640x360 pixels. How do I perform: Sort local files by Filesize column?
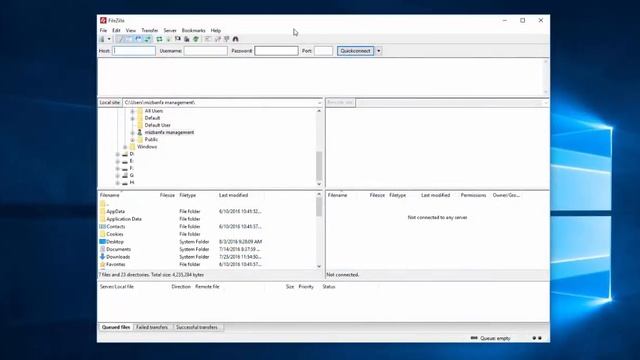tap(168, 195)
